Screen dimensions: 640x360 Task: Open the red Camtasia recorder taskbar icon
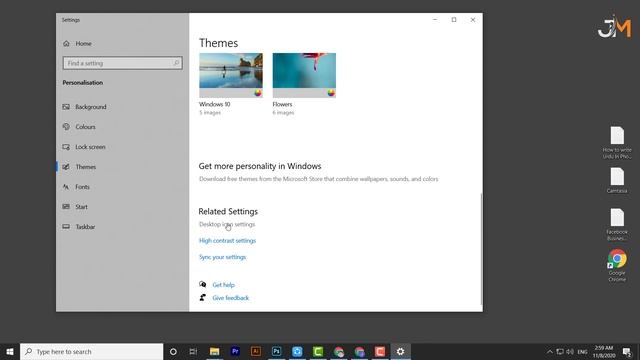click(380, 351)
